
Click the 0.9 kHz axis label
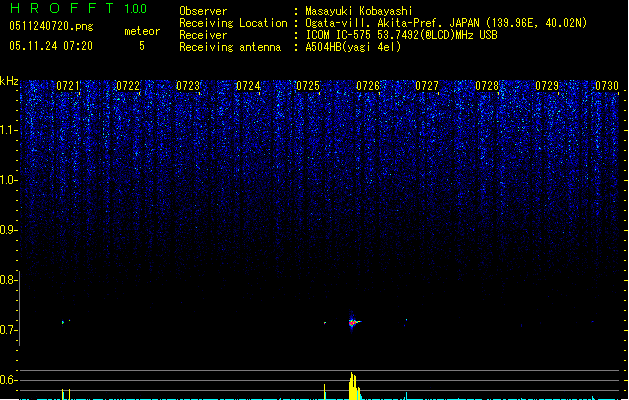[x=8, y=230]
